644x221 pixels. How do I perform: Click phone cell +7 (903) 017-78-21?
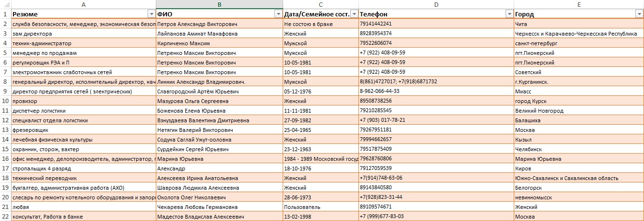pos(436,120)
